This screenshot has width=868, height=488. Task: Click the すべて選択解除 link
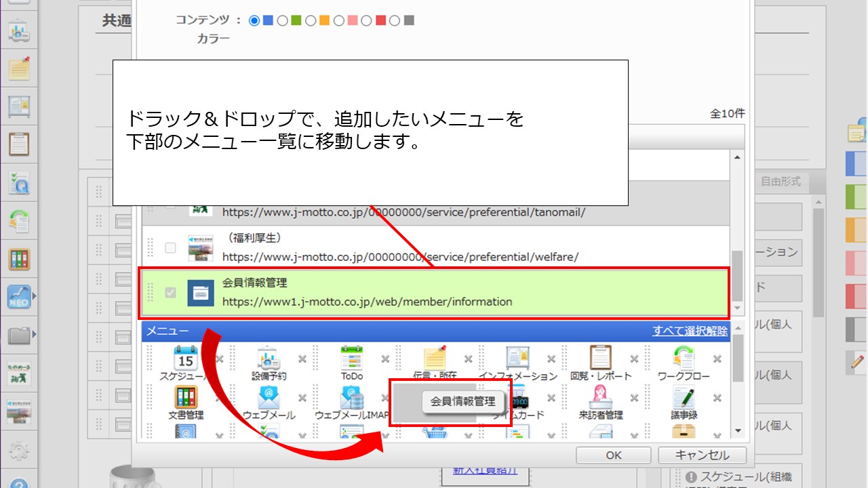point(690,331)
